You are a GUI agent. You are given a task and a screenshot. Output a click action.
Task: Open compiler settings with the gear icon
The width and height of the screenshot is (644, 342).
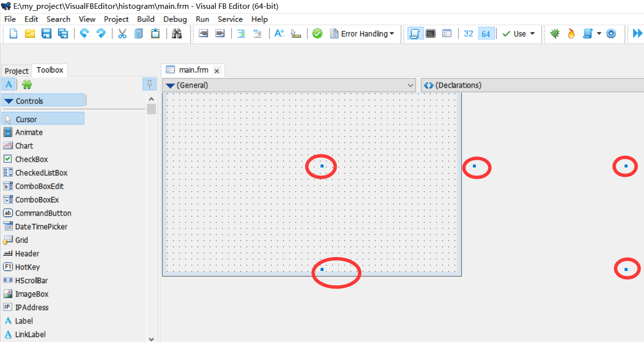tap(610, 33)
